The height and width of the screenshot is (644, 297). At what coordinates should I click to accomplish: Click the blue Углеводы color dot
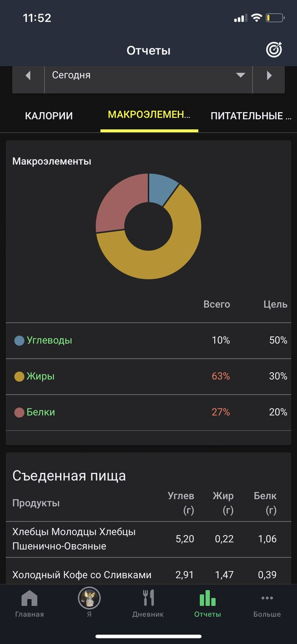click(x=20, y=341)
